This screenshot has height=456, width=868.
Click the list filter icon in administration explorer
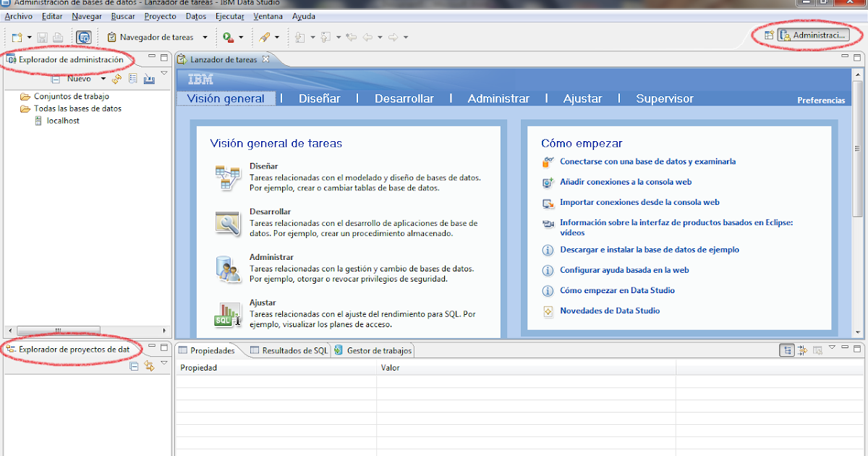click(133, 79)
